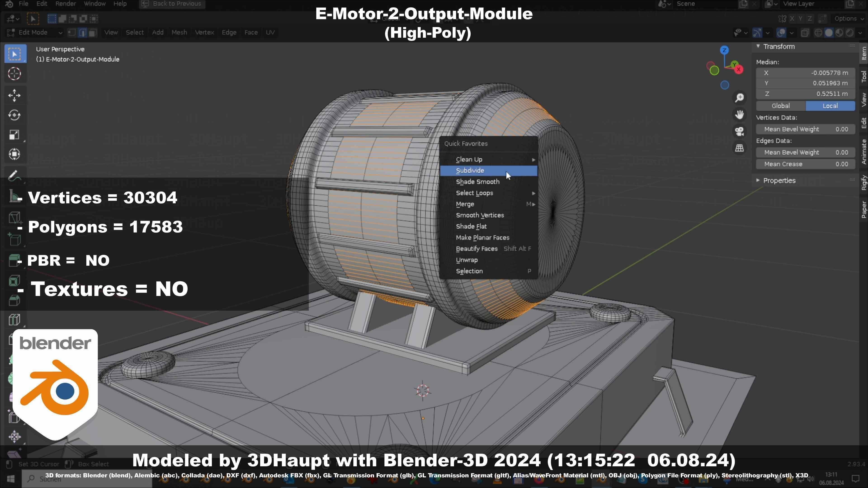Open Select Loops submenu
The image size is (868, 488).
pos(488,193)
